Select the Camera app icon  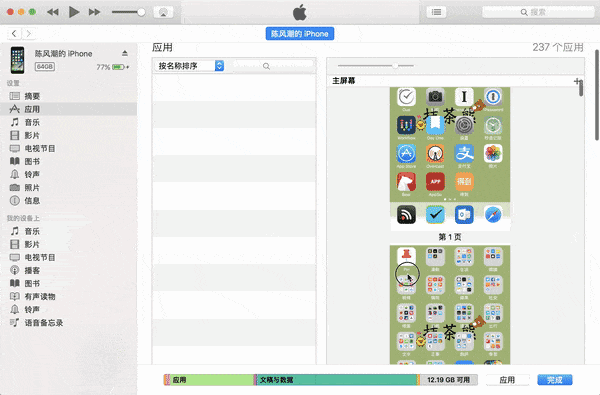pos(435,97)
